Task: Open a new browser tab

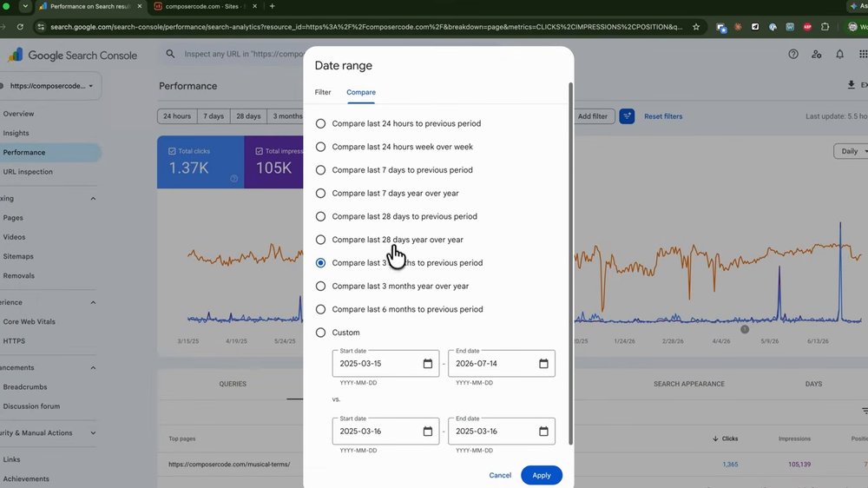Action: pos(272,6)
